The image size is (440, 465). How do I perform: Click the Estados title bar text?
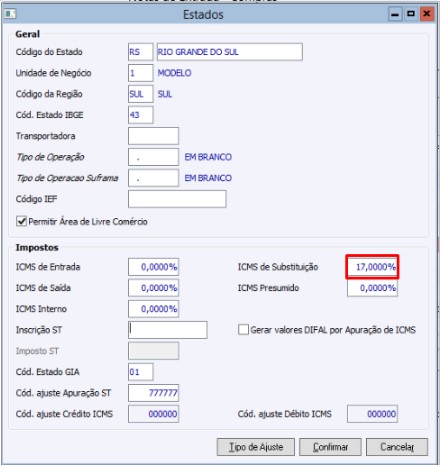pos(203,15)
